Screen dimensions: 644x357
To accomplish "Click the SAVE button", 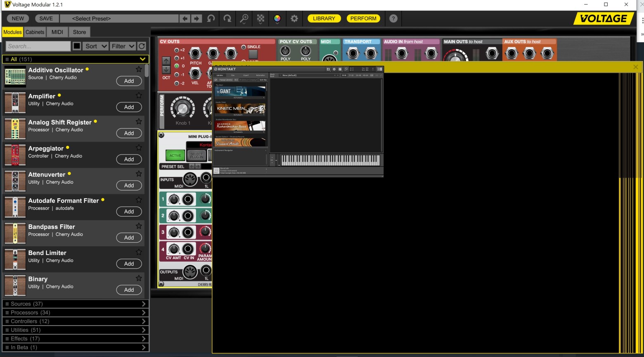I will (46, 19).
